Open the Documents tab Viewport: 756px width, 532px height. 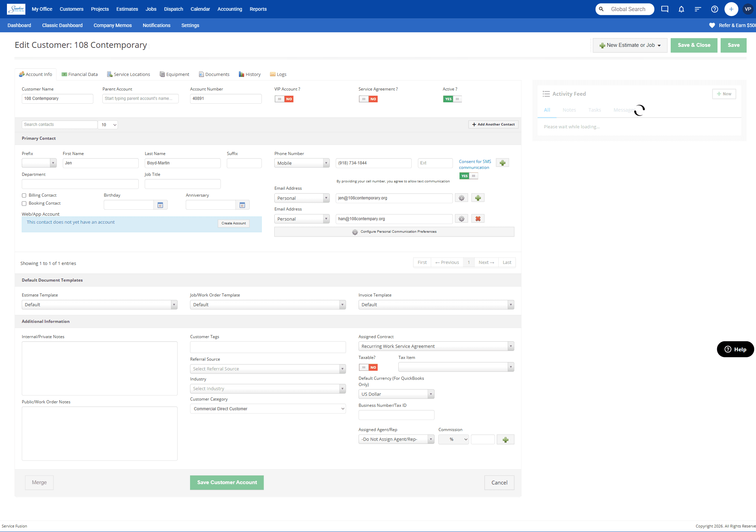[214, 75]
